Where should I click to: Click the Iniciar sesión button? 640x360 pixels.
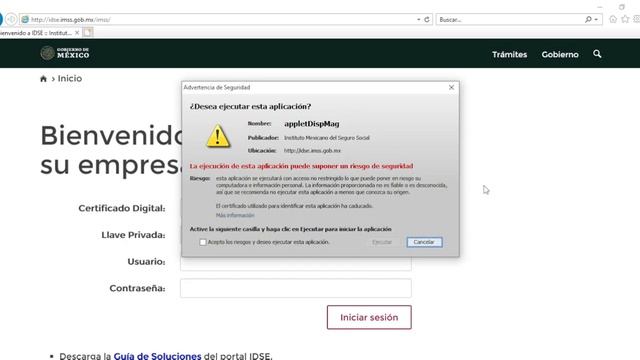click(x=369, y=317)
